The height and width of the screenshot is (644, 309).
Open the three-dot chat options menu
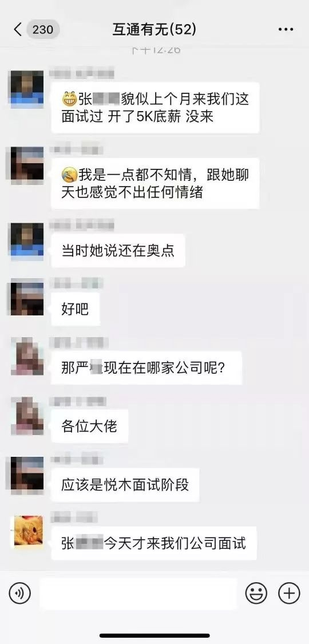point(285,30)
